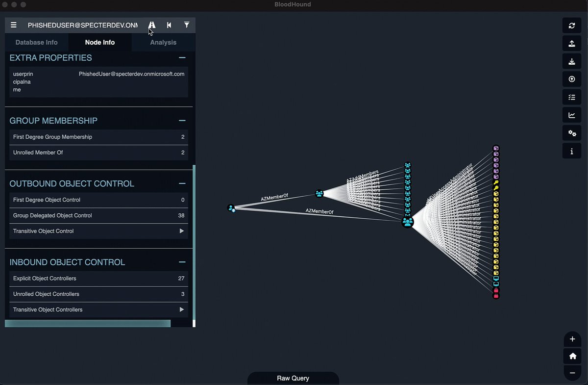Click the pathfinding road icon
Screen dimensions: 588x385
(152, 25)
